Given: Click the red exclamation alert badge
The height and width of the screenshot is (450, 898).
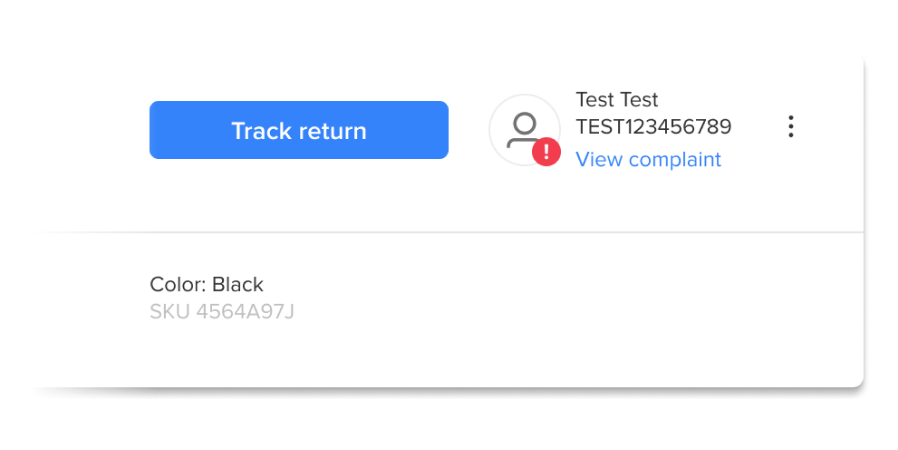Looking at the screenshot, I should [546, 153].
